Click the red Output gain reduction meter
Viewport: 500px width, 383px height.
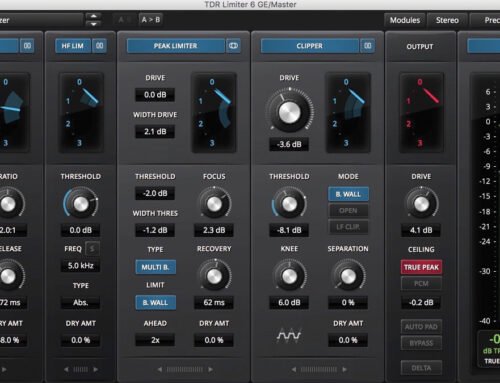[421, 112]
